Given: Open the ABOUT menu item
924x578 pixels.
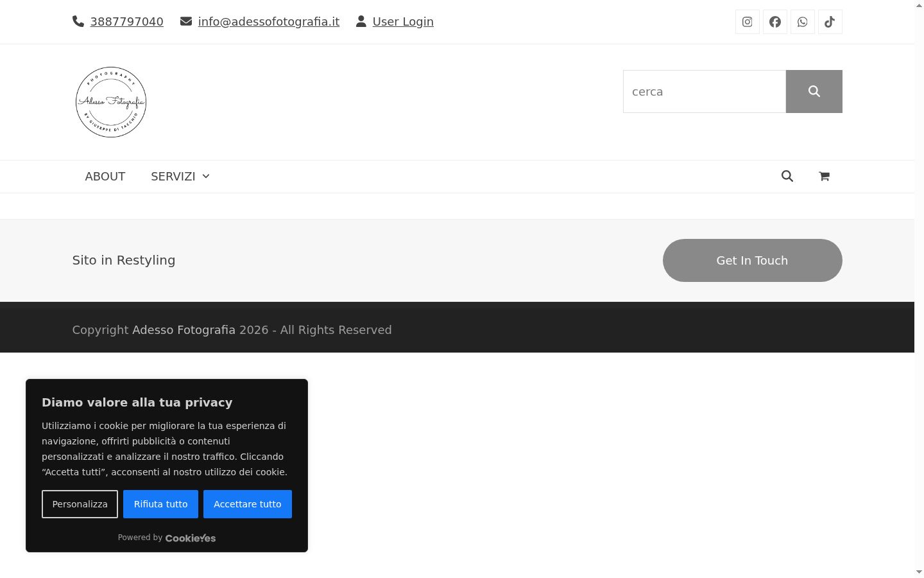Looking at the screenshot, I should click(x=105, y=177).
